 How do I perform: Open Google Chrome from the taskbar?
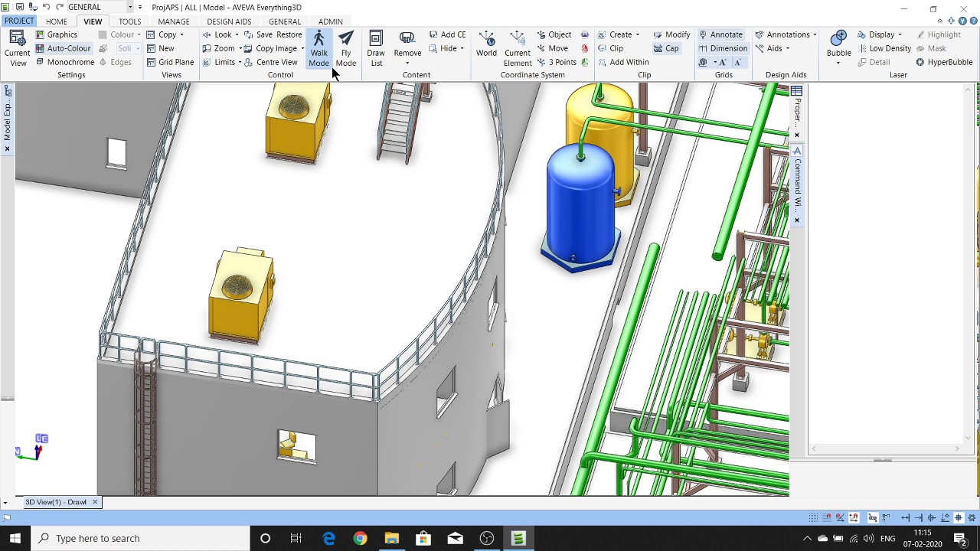pyautogui.click(x=360, y=538)
